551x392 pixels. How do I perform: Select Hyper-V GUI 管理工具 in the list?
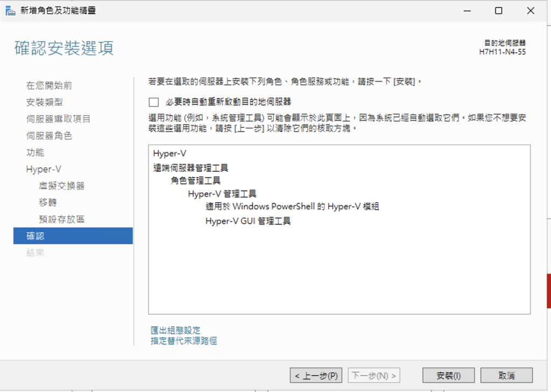coord(248,220)
